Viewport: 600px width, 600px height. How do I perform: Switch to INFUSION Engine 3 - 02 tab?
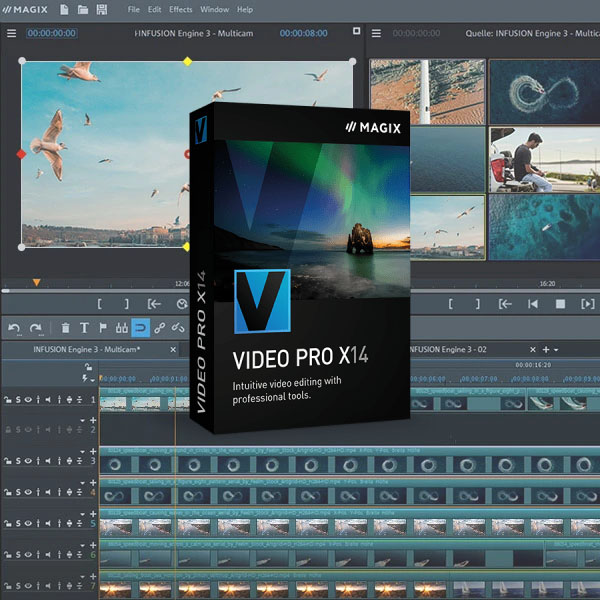[x=447, y=349]
